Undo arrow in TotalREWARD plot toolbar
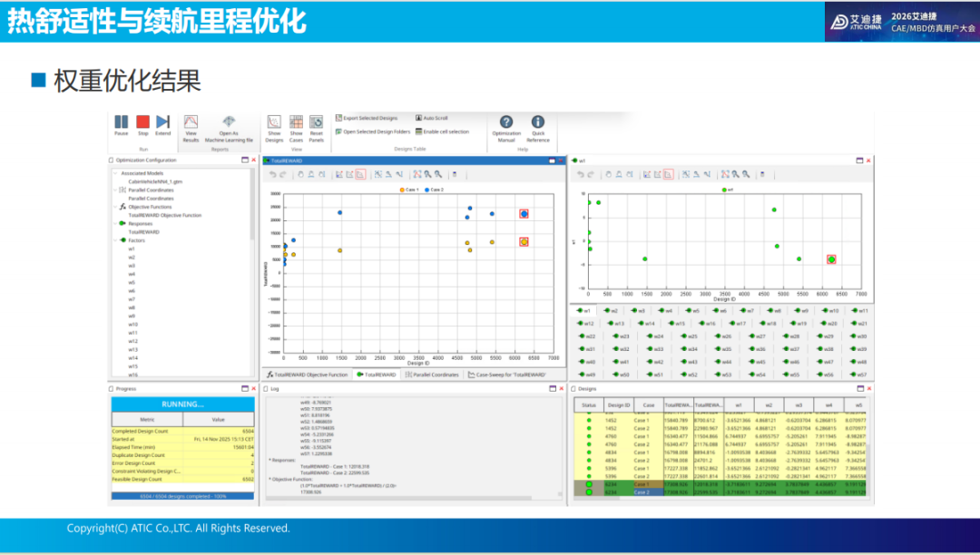The height and width of the screenshot is (555, 980). 272,175
